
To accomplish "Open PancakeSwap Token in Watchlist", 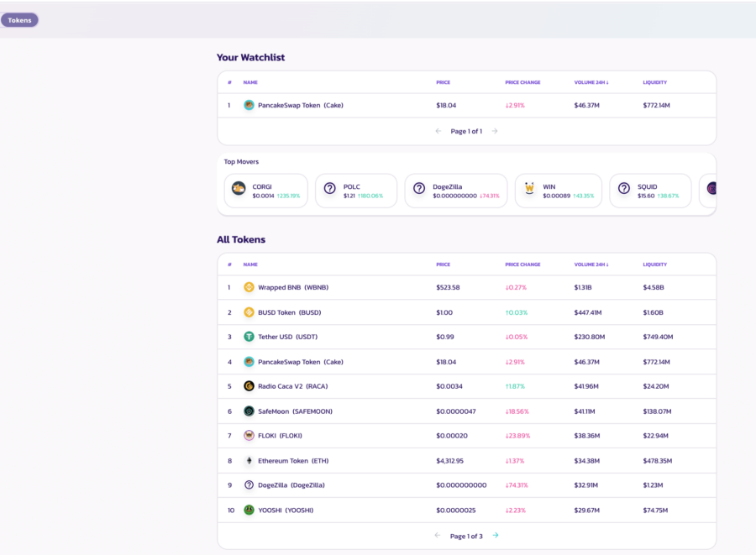I will click(300, 106).
